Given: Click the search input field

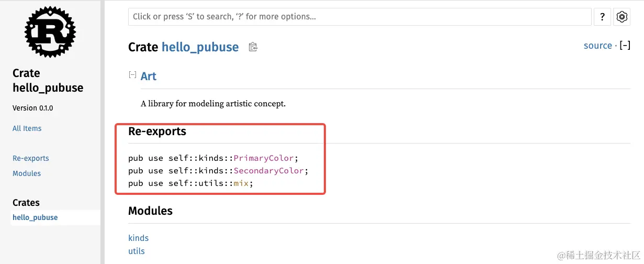Looking at the screenshot, I should tap(359, 17).
